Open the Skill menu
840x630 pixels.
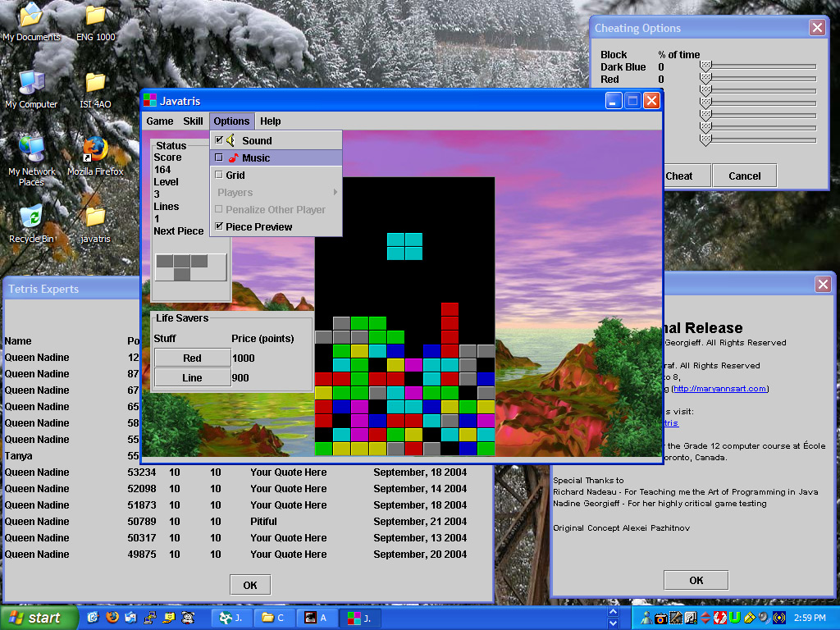(x=193, y=121)
